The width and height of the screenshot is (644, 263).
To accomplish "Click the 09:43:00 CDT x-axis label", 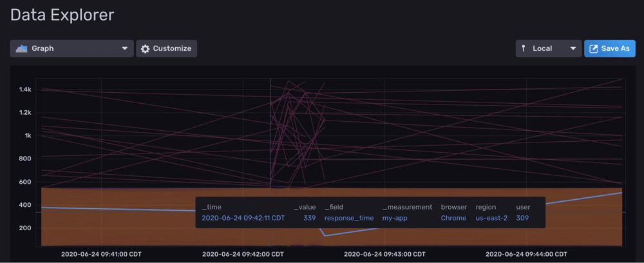I will tap(384, 254).
